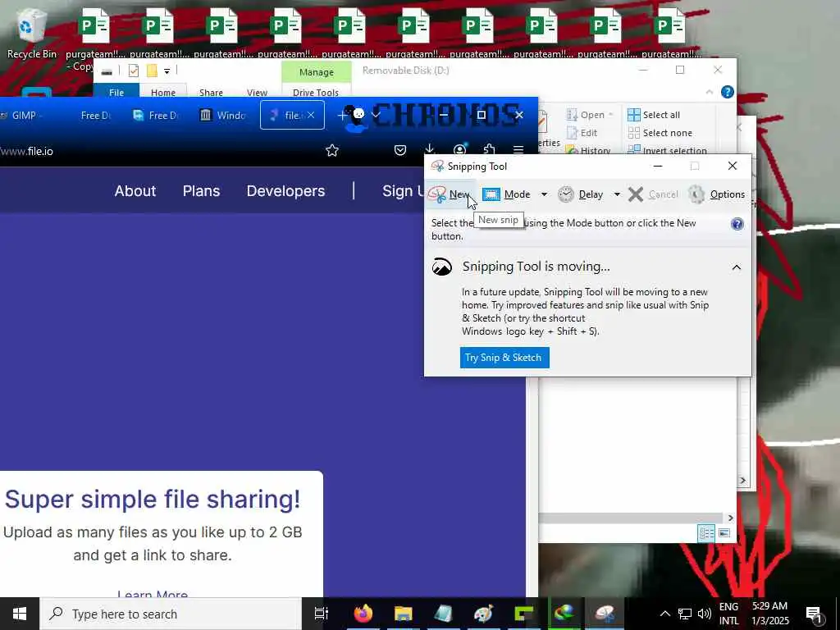The height and width of the screenshot is (630, 840).
Task: Open the Plans link on file.io
Action: pyautogui.click(x=202, y=190)
